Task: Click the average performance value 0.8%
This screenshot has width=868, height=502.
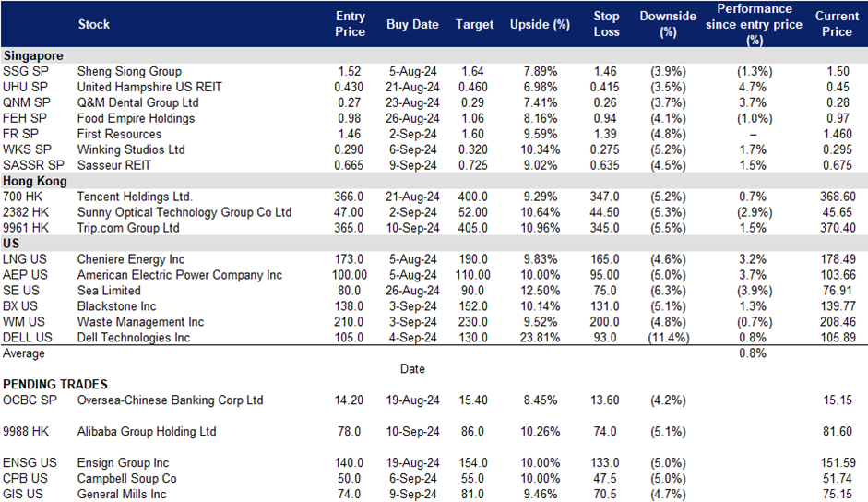Action: point(753,353)
